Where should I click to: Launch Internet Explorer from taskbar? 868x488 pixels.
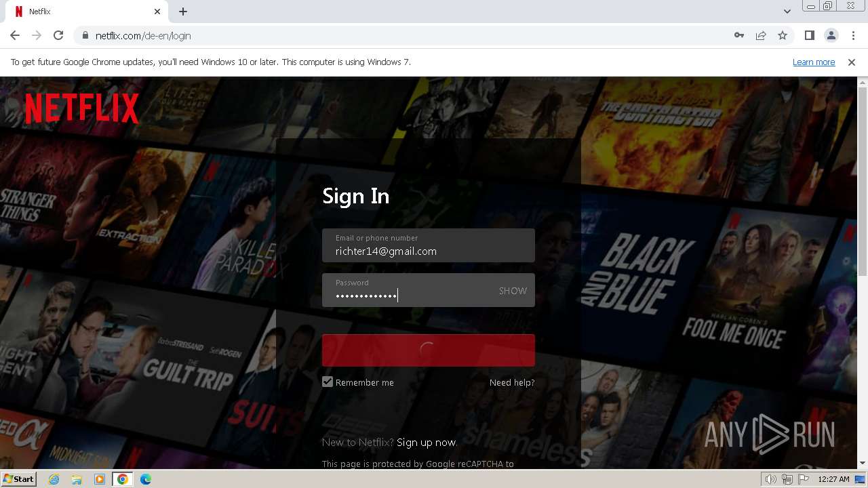[x=54, y=479]
